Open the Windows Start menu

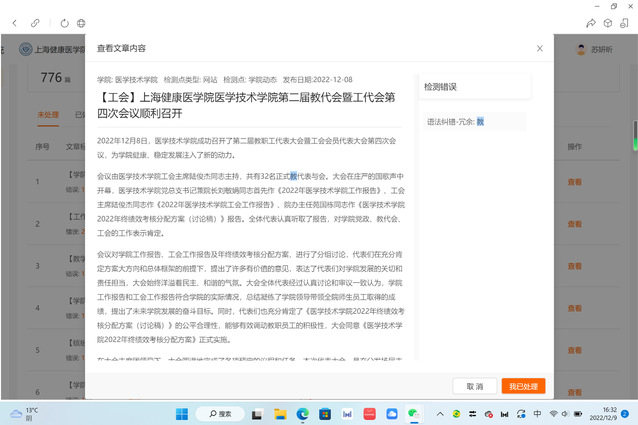pyautogui.click(x=182, y=413)
